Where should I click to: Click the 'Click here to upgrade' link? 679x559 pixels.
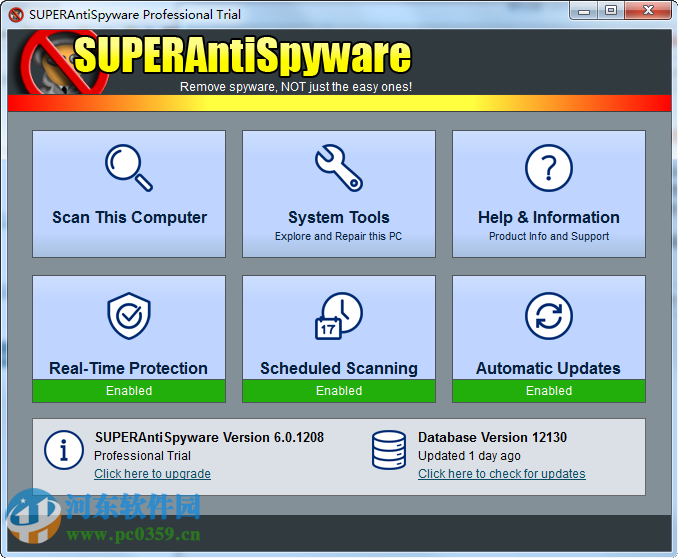point(152,474)
